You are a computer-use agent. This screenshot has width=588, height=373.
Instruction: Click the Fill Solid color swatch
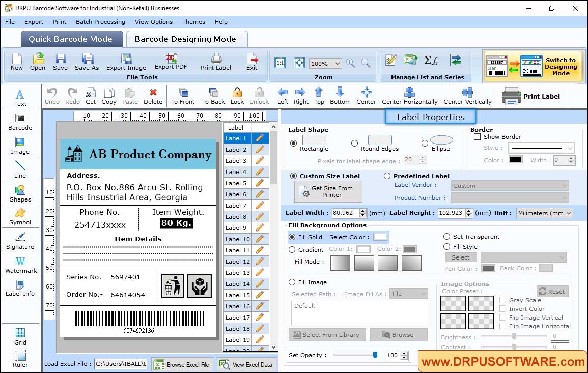click(x=380, y=237)
